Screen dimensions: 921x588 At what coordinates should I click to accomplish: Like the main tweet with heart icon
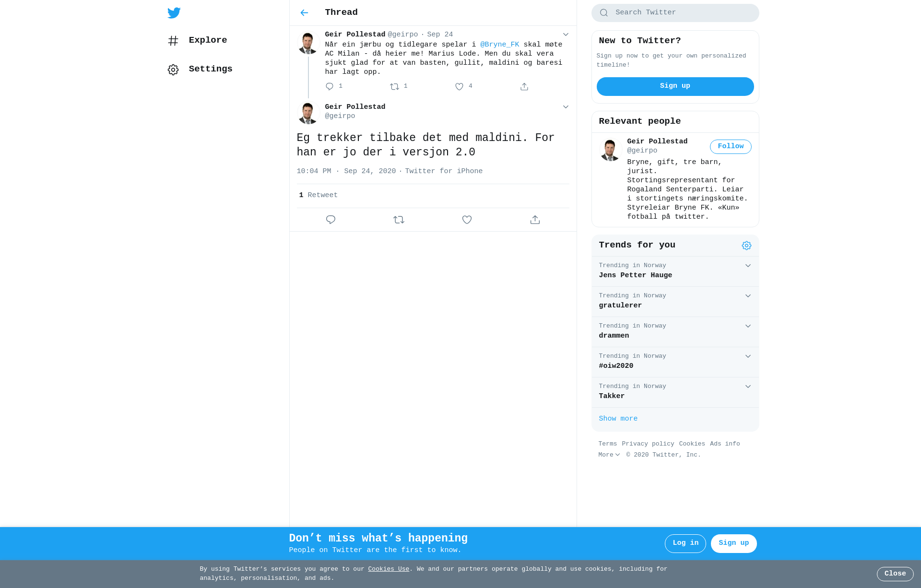click(x=467, y=220)
